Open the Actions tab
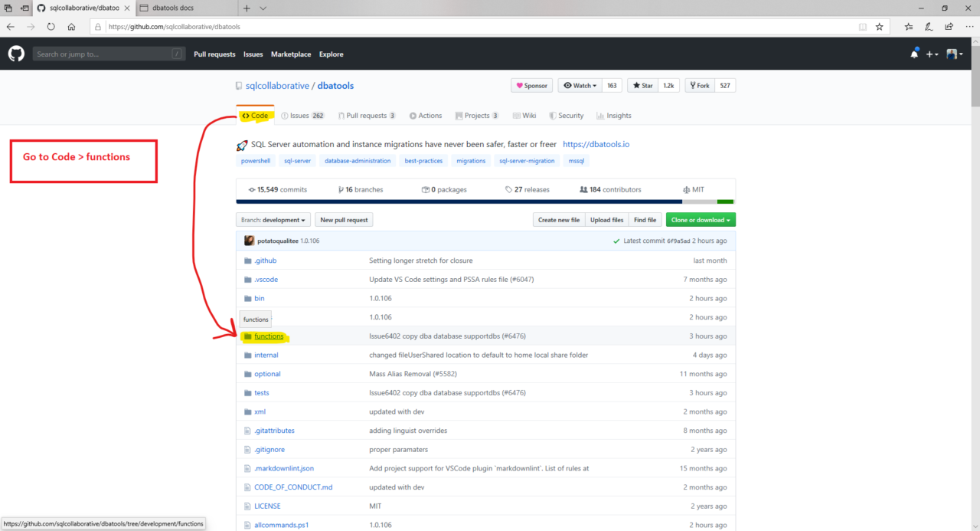This screenshot has width=980, height=531. click(x=426, y=116)
